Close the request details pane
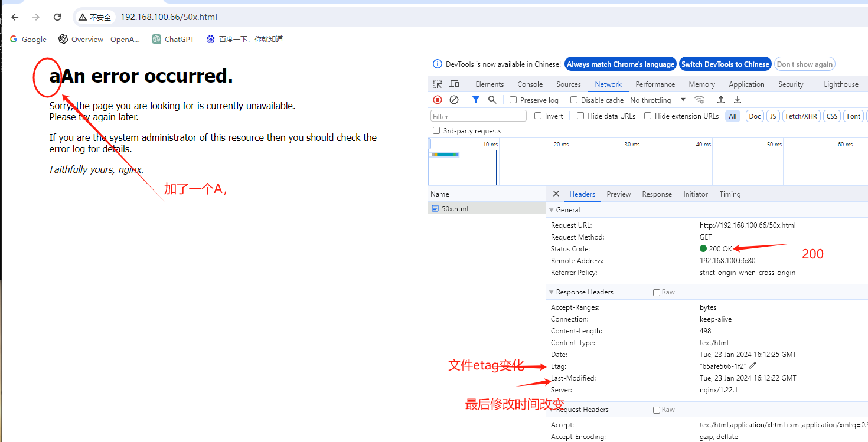The width and height of the screenshot is (868, 442). point(556,194)
